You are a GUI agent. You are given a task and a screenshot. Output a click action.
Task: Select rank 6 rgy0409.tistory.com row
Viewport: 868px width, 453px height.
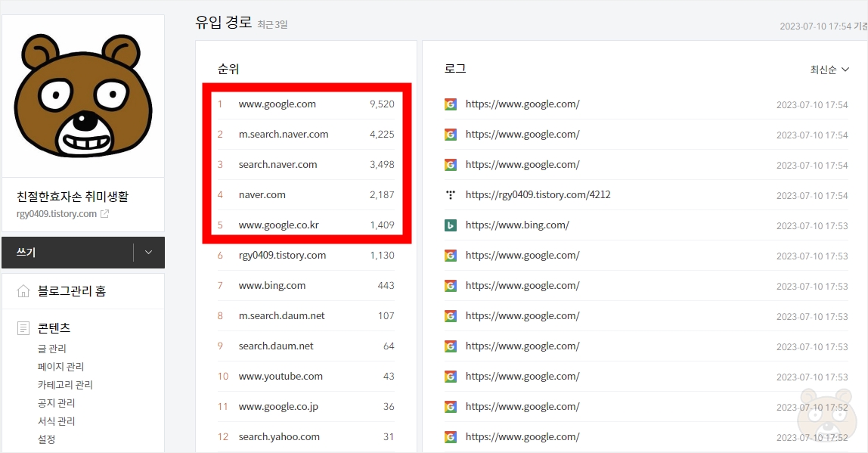tap(305, 256)
